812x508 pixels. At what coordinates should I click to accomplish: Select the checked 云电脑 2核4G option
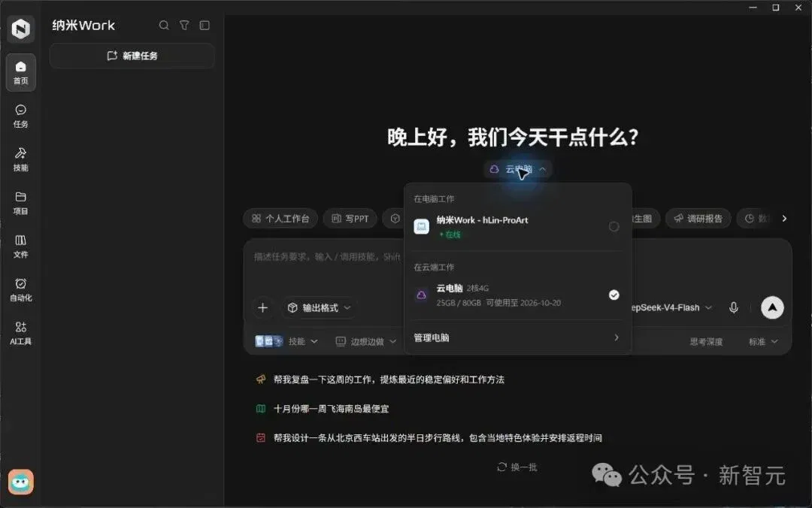[517, 295]
